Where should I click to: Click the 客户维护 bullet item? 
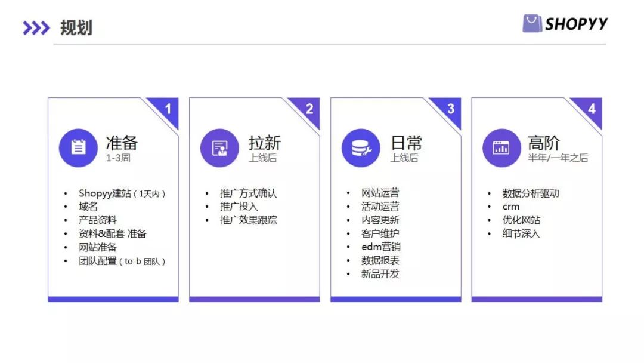coord(380,233)
